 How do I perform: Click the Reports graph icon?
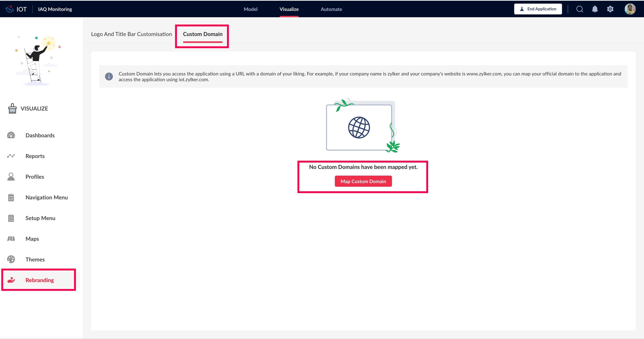11,156
